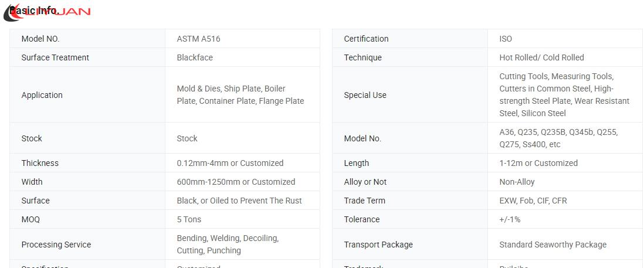Image resolution: width=644 pixels, height=268 pixels.
Task: Click the Mold & Dies, Ship Plate description
Action: tap(240, 95)
